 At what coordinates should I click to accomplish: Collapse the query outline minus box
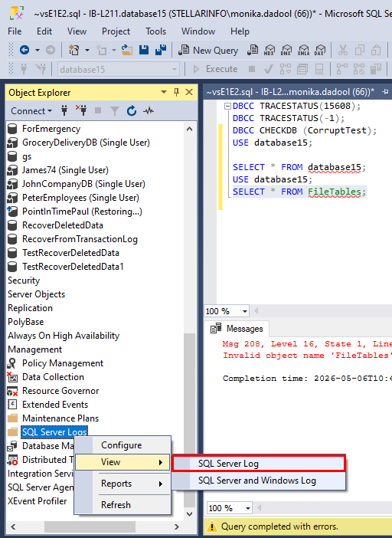pyautogui.click(x=227, y=106)
